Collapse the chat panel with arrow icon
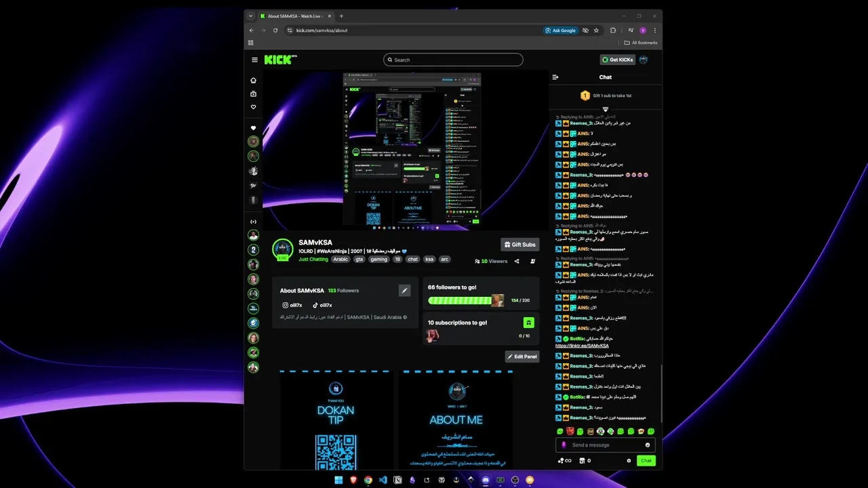 pyautogui.click(x=555, y=77)
